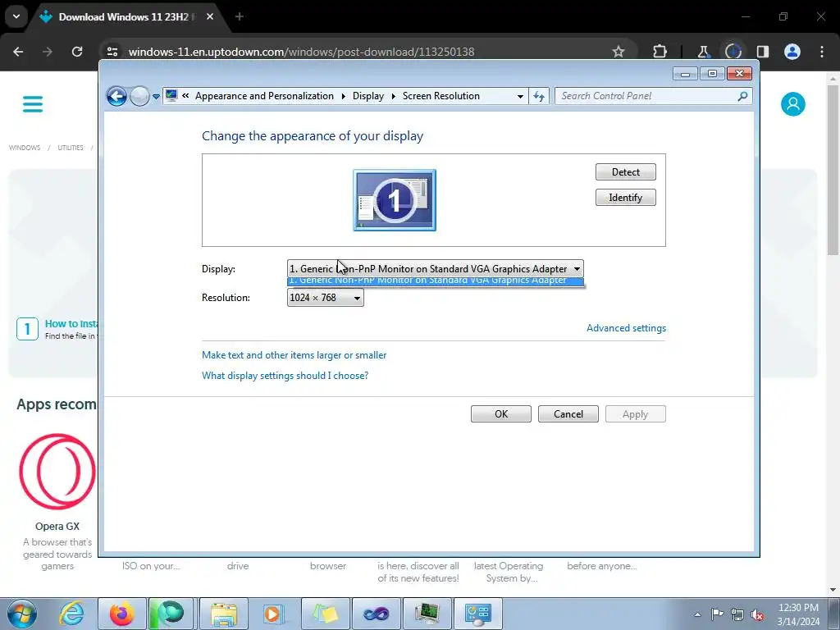Viewport: 840px width, 630px height.
Task: Click the WINDOWS breadcrumb on Uptodown page
Action: [25, 148]
